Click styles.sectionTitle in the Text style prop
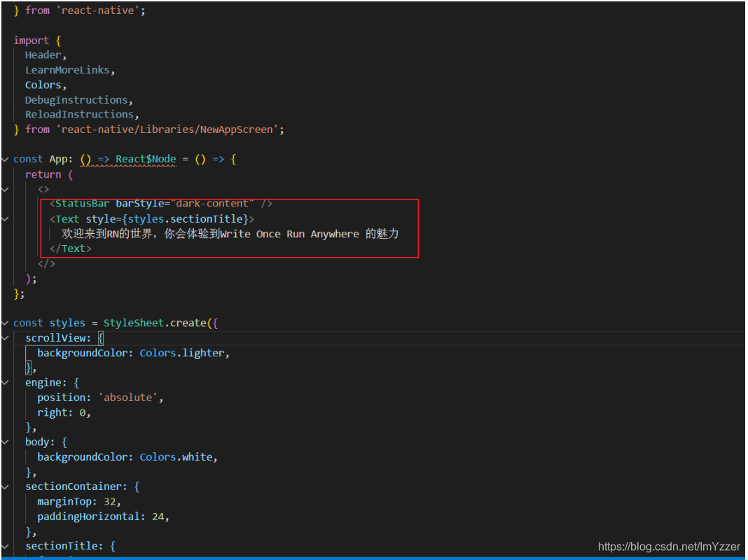Image resolution: width=748 pixels, height=560 pixels. click(186, 219)
